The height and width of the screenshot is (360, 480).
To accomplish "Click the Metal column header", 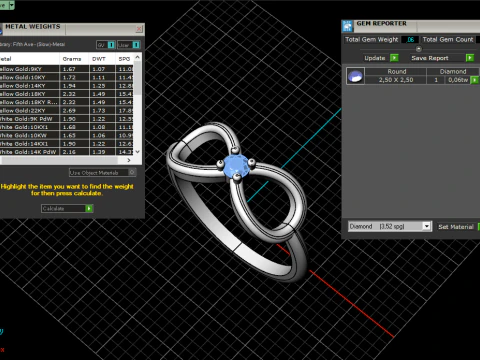I will [x=29, y=59].
